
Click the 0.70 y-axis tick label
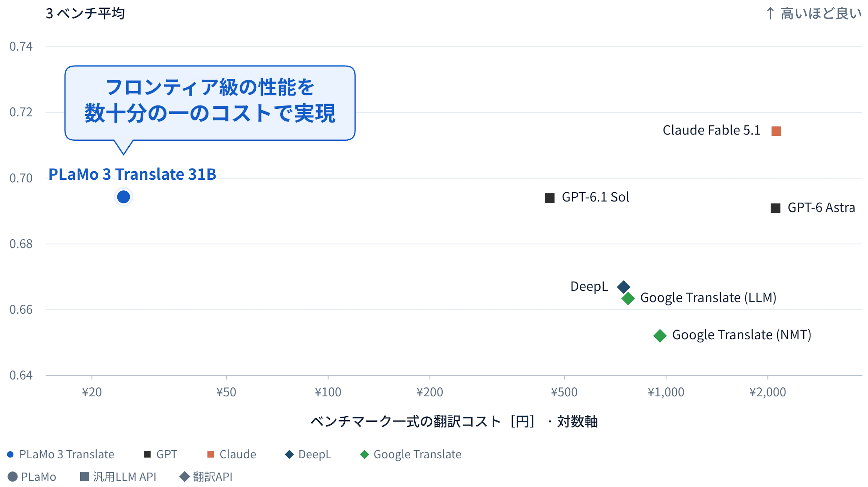[21, 178]
